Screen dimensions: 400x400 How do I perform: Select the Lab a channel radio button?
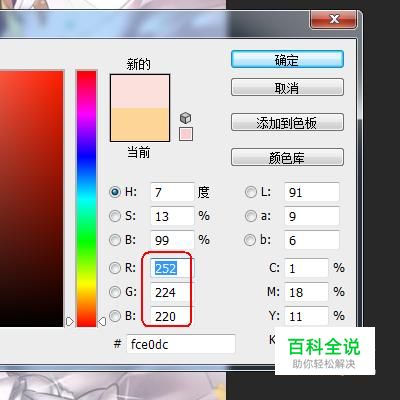[251, 216]
